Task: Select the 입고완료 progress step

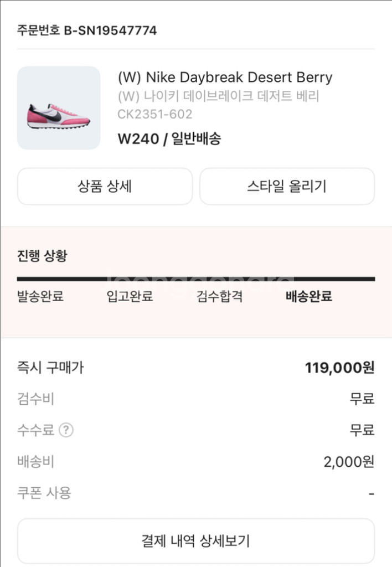Action: coord(130,296)
